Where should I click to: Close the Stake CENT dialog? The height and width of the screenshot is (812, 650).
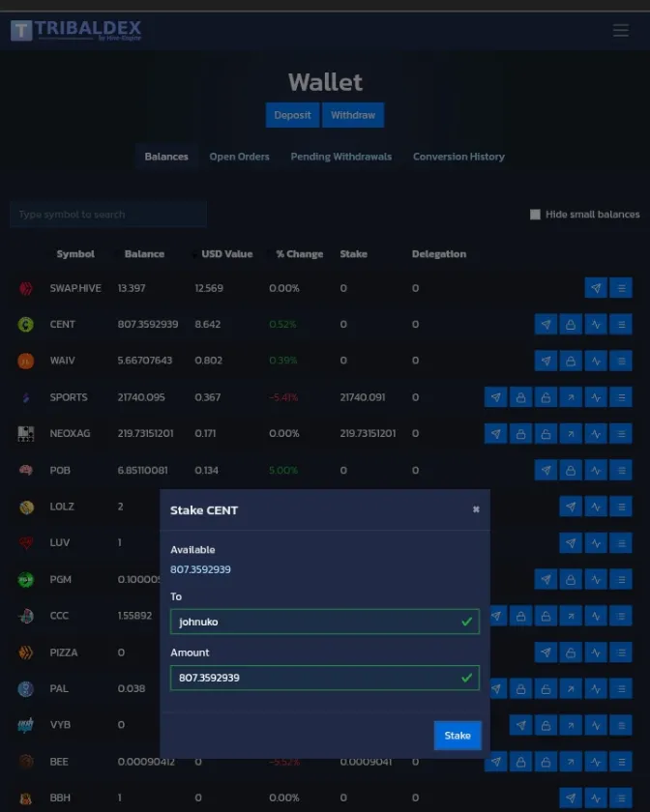(x=476, y=509)
